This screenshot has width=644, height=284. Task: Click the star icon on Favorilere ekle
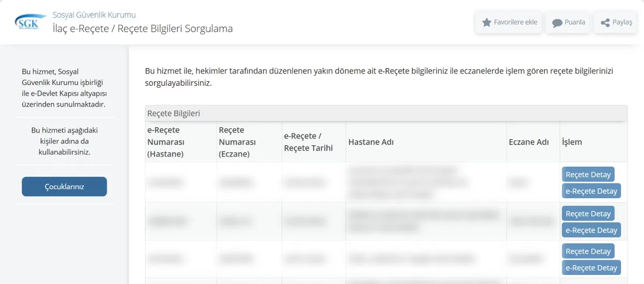point(486,23)
